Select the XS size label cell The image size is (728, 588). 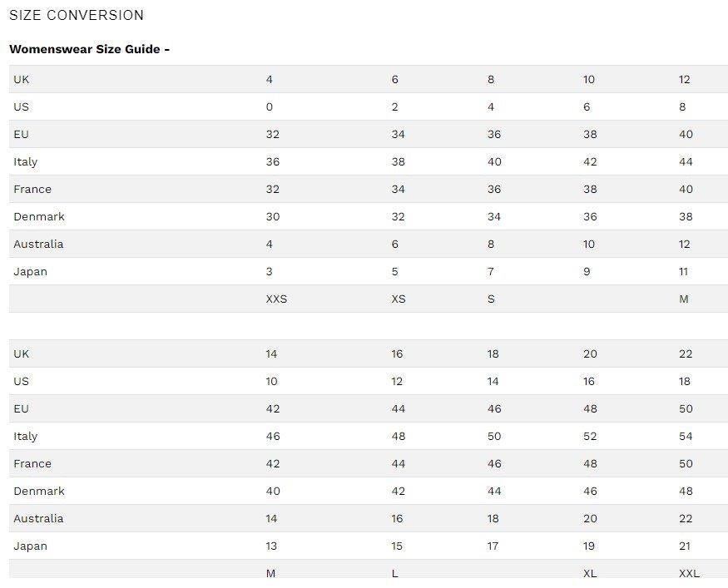tap(399, 299)
